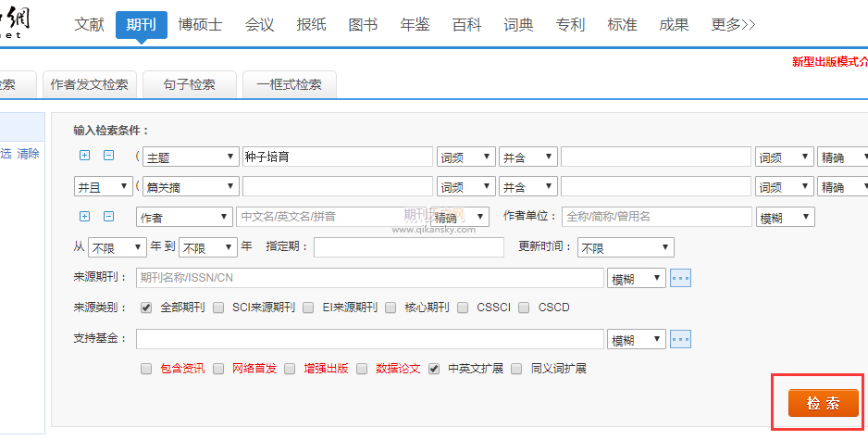Image resolution: width=868 pixels, height=440 pixels.
Task: Tick the 核心期刊 checkbox
Action: pos(391,308)
